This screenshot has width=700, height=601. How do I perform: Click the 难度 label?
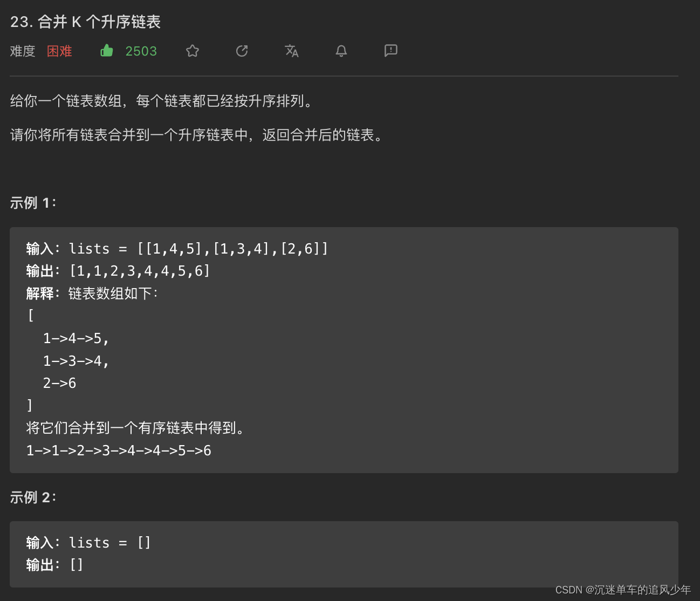tap(23, 51)
